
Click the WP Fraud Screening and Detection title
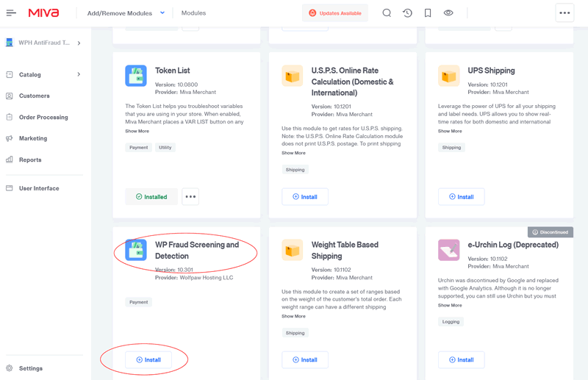click(x=197, y=250)
